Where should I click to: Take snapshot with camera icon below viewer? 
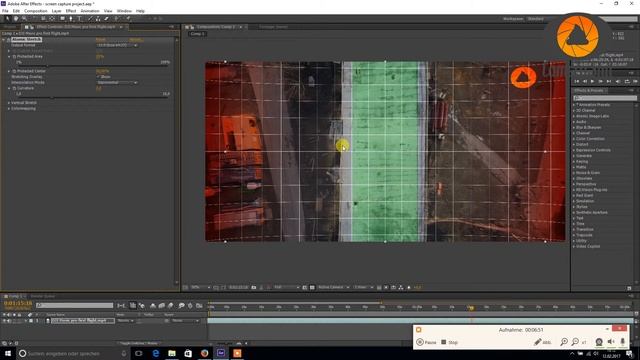(253, 287)
